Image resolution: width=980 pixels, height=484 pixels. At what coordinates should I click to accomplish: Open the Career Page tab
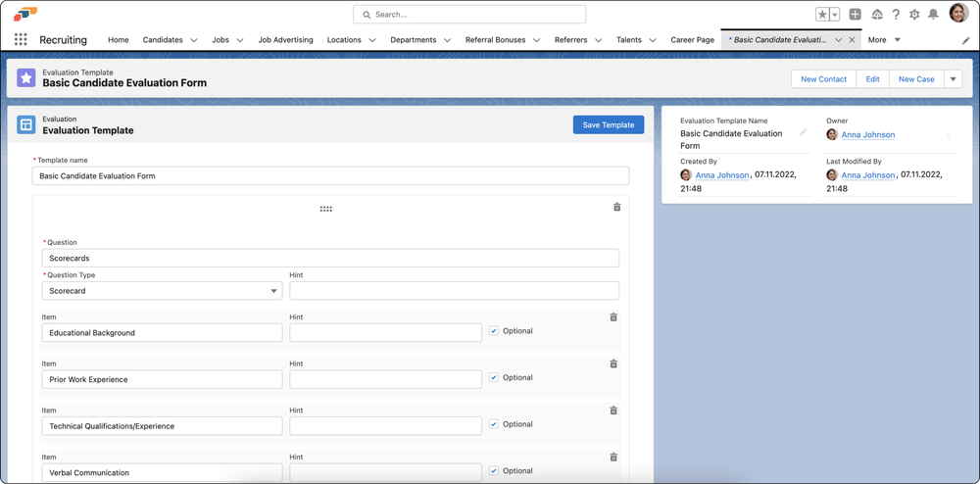click(x=692, y=40)
